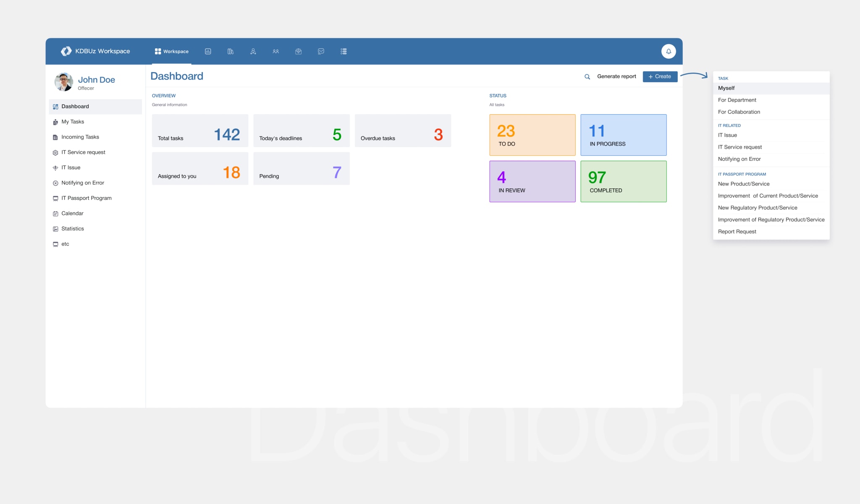Screen dimensions: 860x504
Task: Open the Overdue tasks card
Action: coord(403,131)
